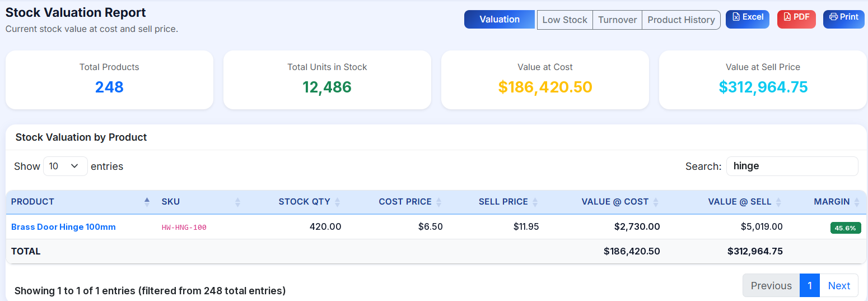Click the total row value $312,964.75
868x301 pixels.
pos(755,252)
